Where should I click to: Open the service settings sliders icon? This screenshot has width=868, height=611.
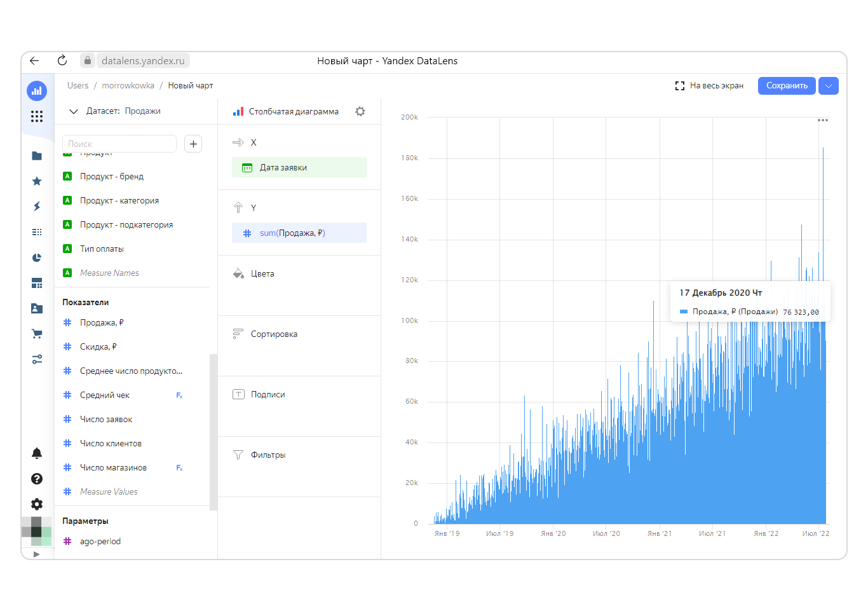point(37,359)
